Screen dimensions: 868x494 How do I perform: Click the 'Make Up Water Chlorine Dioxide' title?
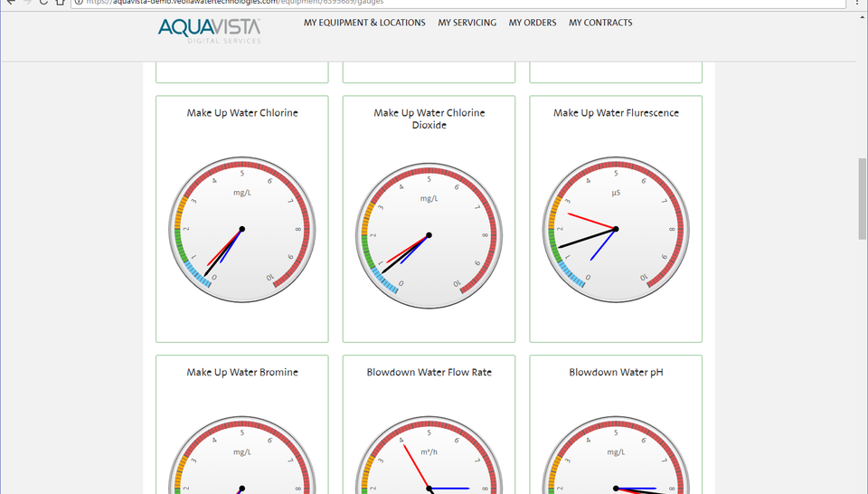click(x=429, y=119)
